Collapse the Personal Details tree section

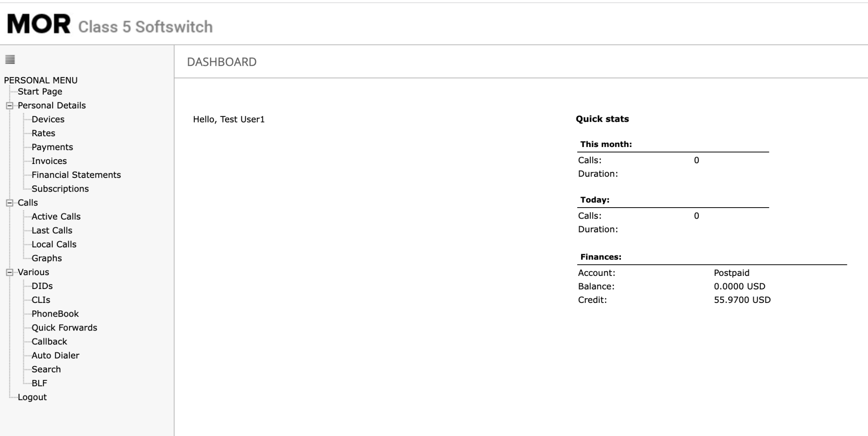(9, 105)
